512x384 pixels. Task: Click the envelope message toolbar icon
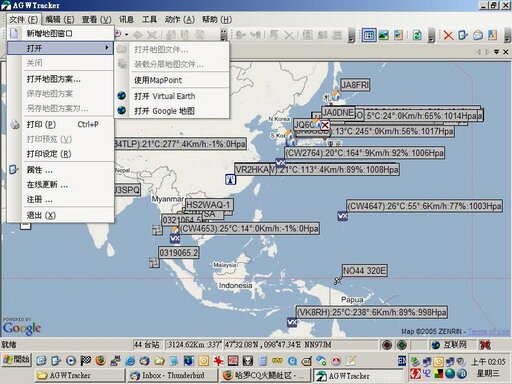(478, 35)
